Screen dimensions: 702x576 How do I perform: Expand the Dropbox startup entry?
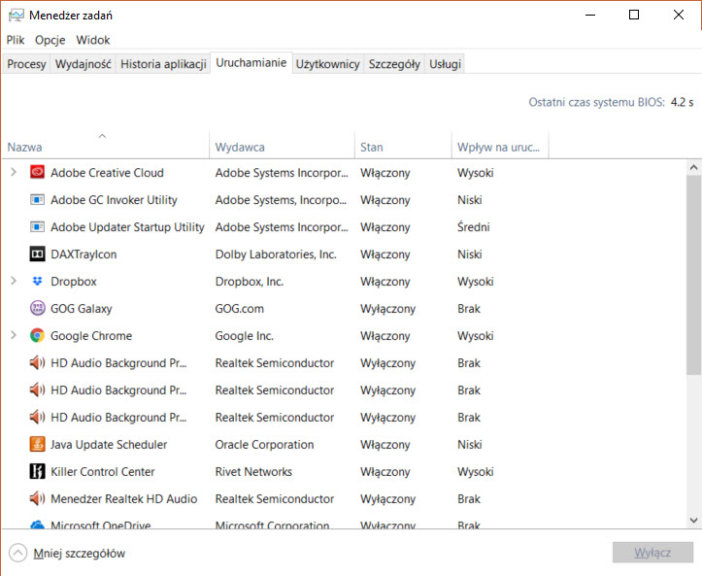tap(13, 281)
